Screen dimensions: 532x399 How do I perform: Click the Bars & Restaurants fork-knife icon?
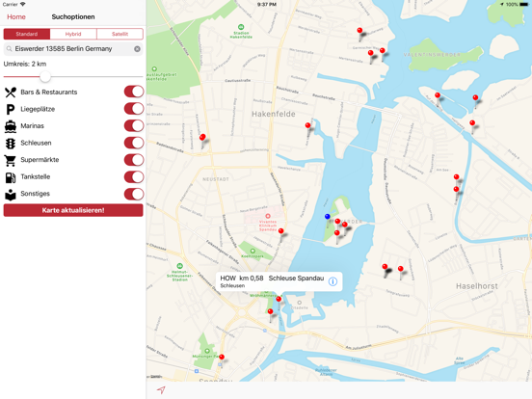tap(11, 92)
